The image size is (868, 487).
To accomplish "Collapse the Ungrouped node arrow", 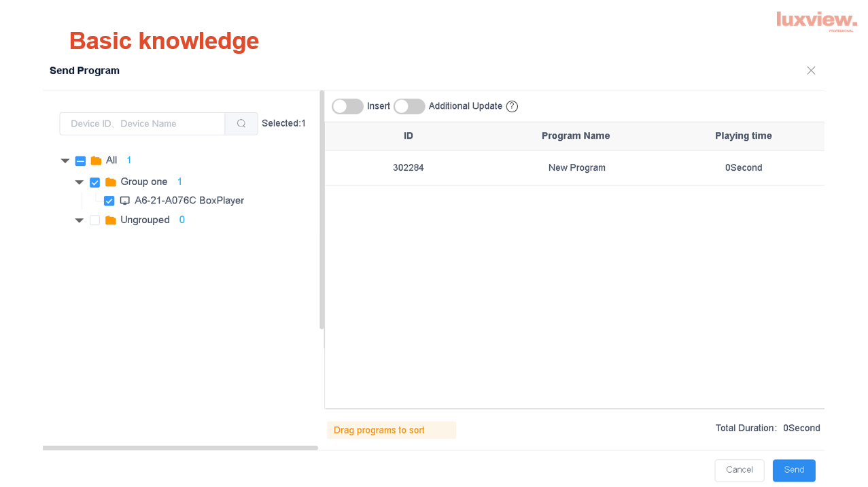I will pos(80,220).
